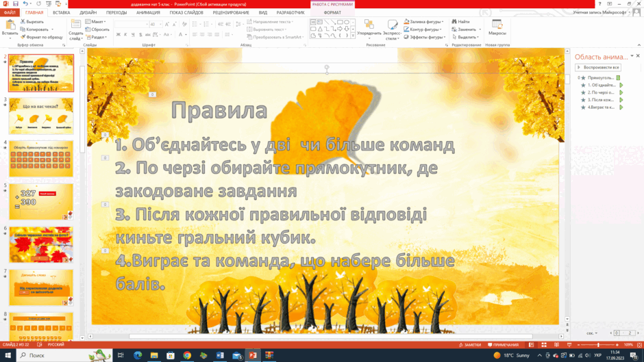Open Раздел section dropdown
Image resolution: width=644 pixels, height=362 pixels.
tap(97, 37)
